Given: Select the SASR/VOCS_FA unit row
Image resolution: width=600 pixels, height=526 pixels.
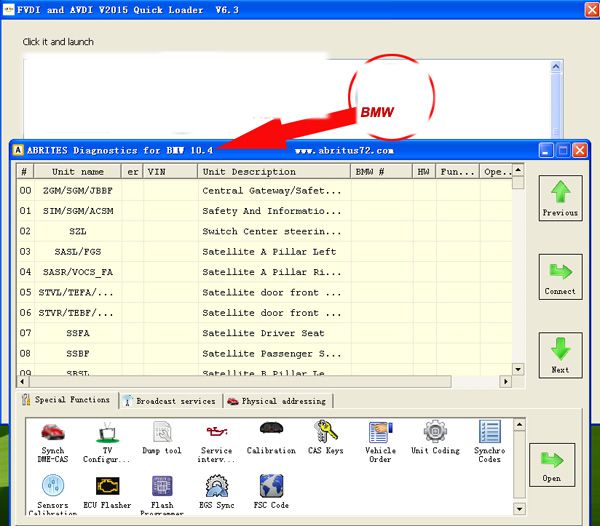Looking at the screenshot, I should pos(264,272).
